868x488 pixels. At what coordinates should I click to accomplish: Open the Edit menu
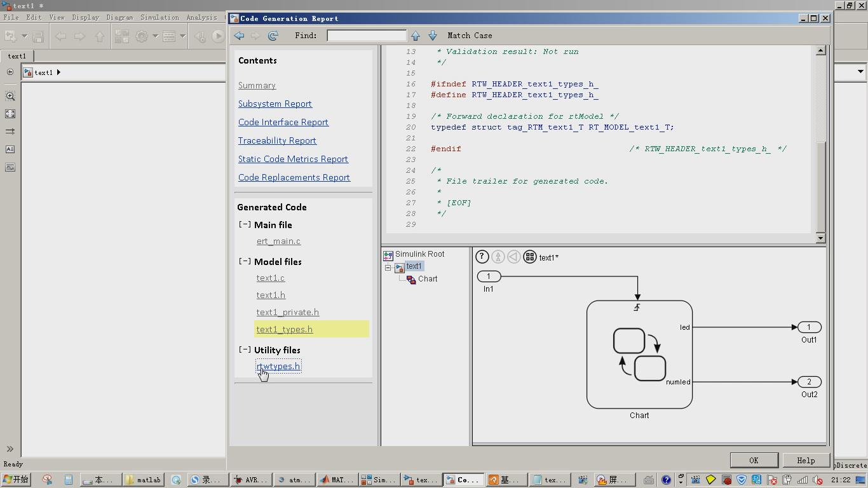tap(34, 17)
